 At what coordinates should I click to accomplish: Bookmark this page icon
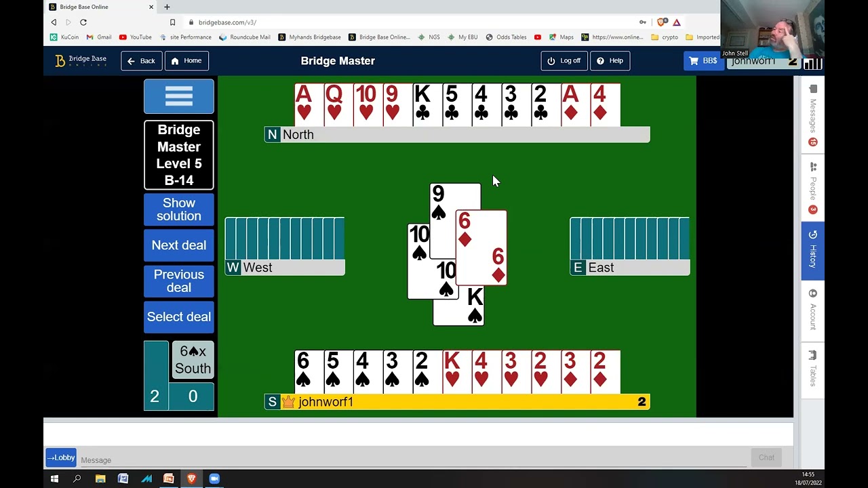[x=172, y=22]
